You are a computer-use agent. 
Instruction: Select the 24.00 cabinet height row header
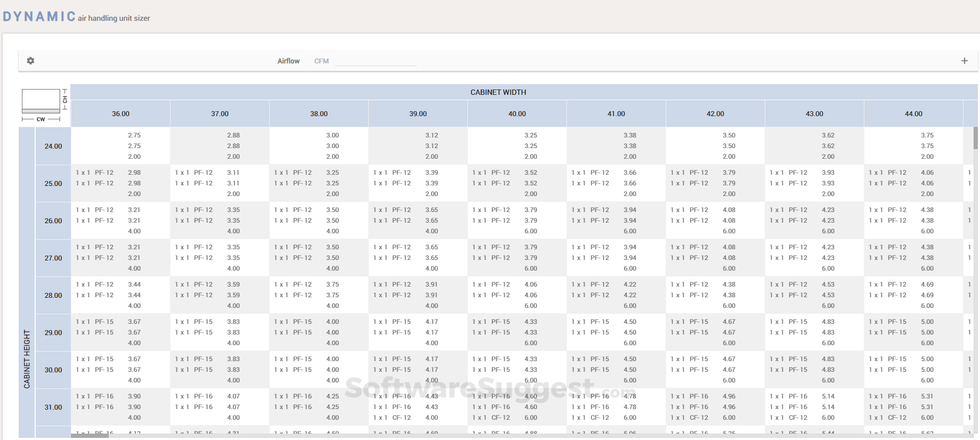coord(53,146)
